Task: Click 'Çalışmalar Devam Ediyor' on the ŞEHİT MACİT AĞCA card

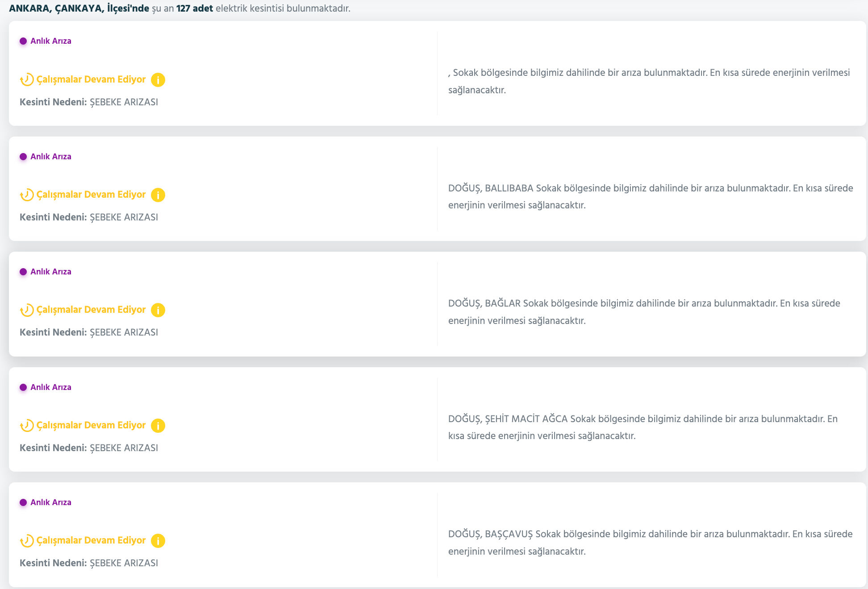Action: click(x=91, y=425)
